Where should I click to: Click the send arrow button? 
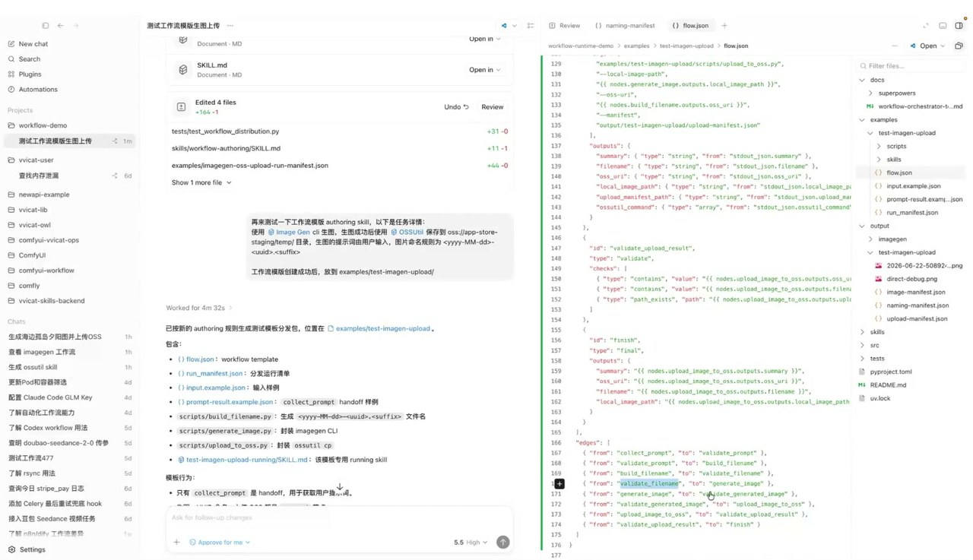click(x=502, y=542)
